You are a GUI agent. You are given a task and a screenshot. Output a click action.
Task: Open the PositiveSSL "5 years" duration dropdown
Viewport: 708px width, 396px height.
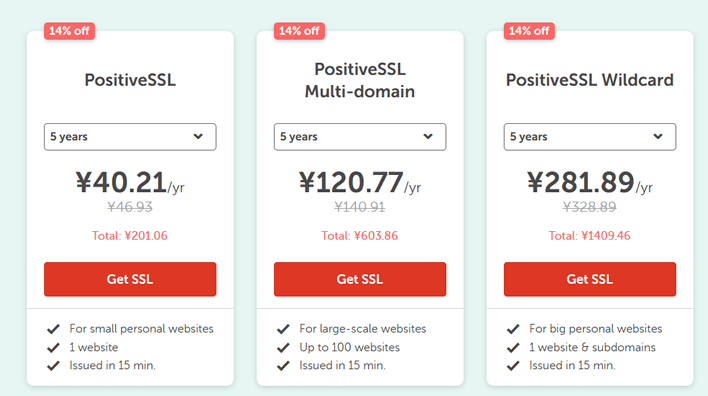[130, 137]
